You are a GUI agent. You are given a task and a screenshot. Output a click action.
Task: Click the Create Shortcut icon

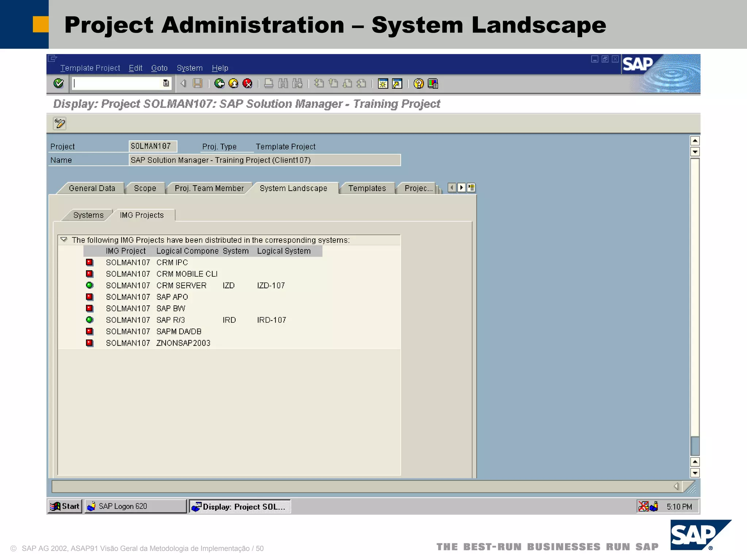[x=397, y=83]
